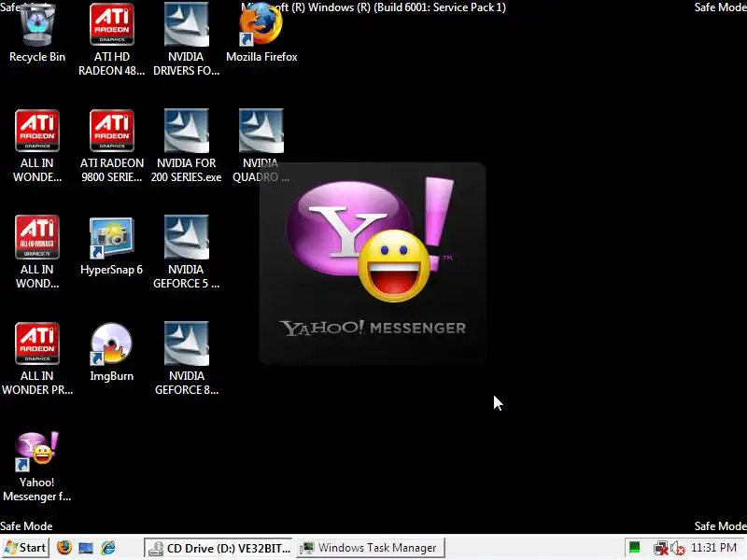Switch to Windows Task Manager taskbar button
747x560 pixels.
pos(370,548)
